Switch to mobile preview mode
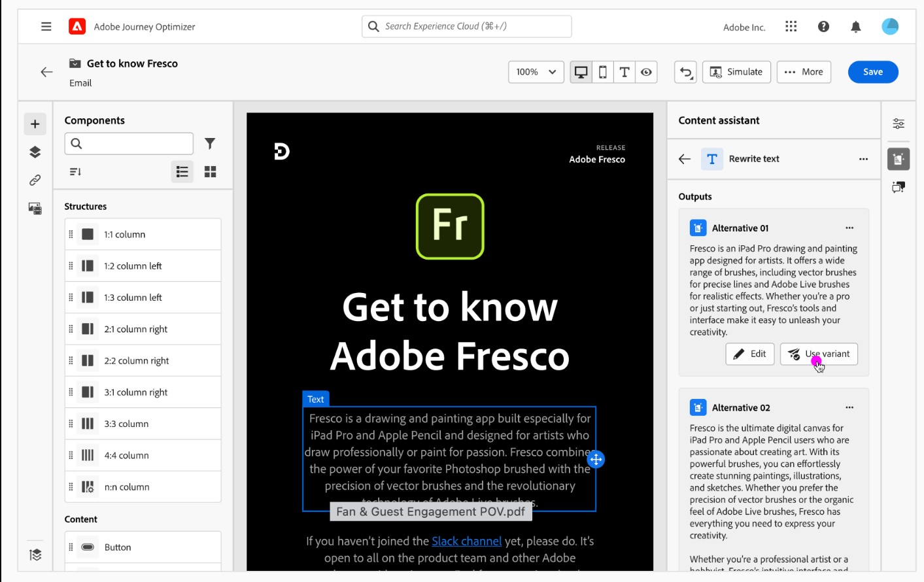924x582 pixels. click(603, 72)
